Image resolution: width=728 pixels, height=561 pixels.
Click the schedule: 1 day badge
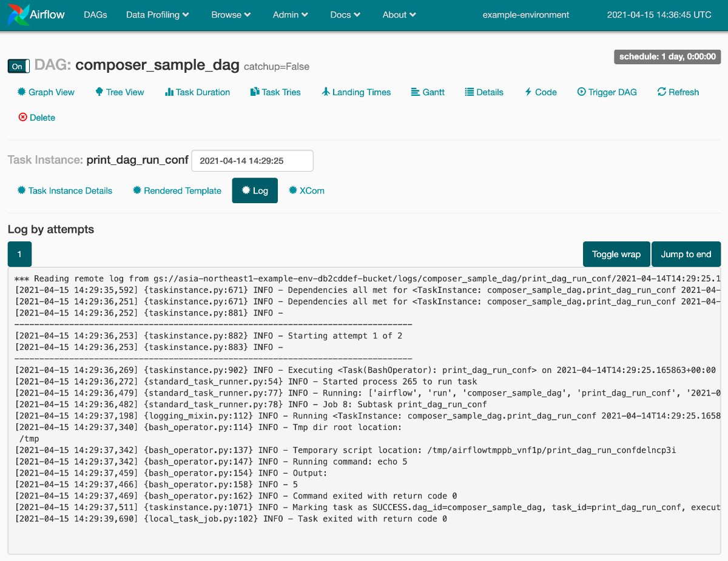(x=667, y=56)
